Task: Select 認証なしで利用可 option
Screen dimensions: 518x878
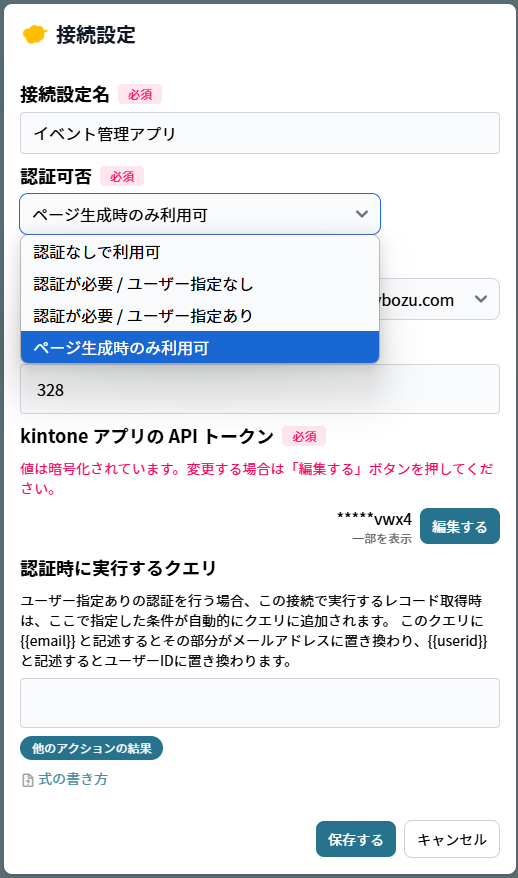Action: click(200, 252)
